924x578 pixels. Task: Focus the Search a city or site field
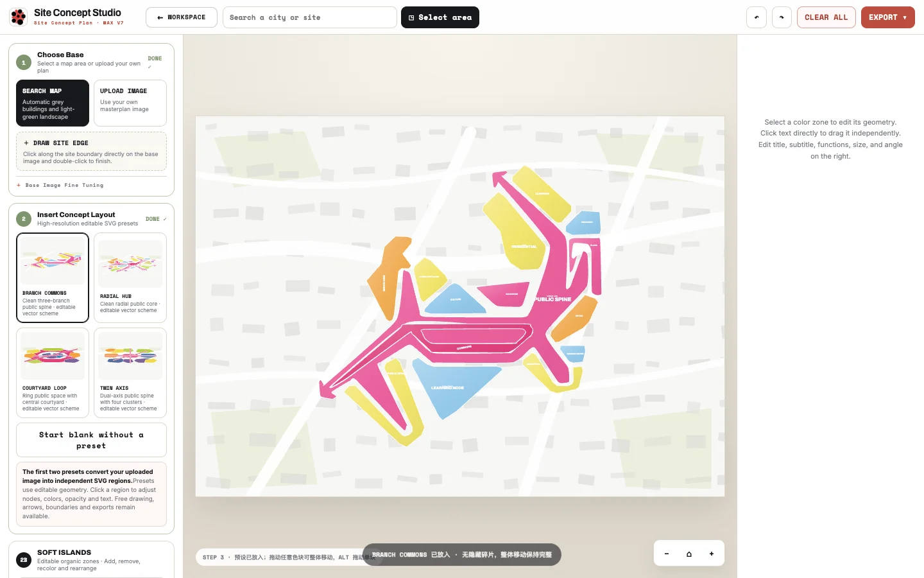(310, 17)
